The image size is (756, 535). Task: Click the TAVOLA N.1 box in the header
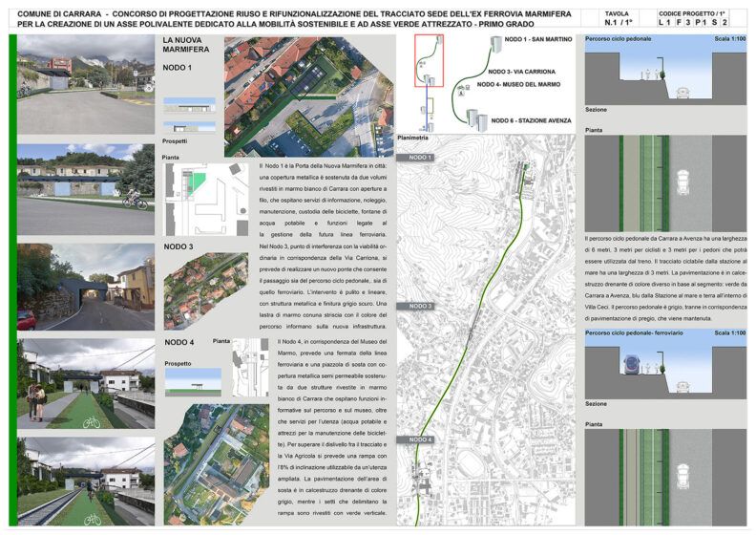pos(619,18)
